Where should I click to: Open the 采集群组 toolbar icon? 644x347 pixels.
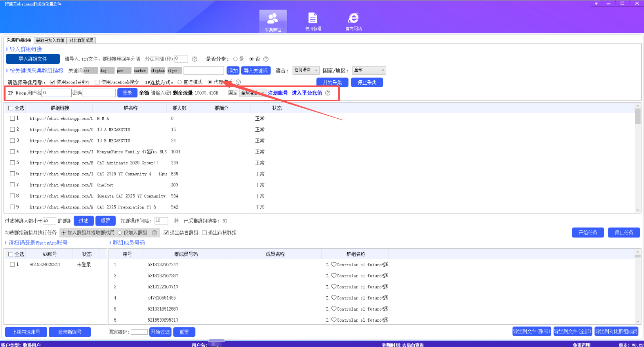(272, 21)
